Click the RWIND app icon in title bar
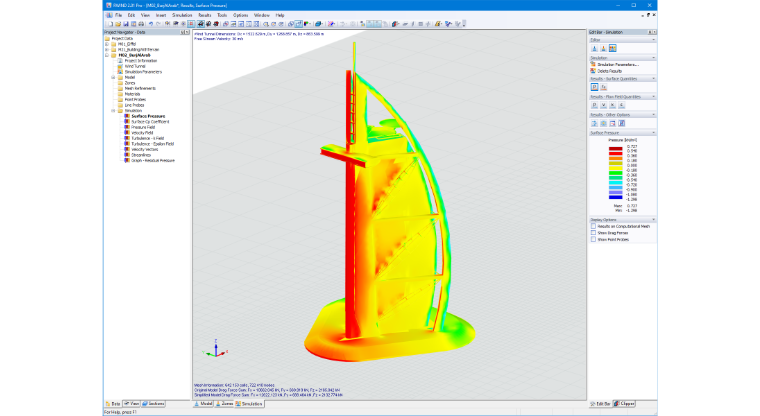 coord(109,5)
